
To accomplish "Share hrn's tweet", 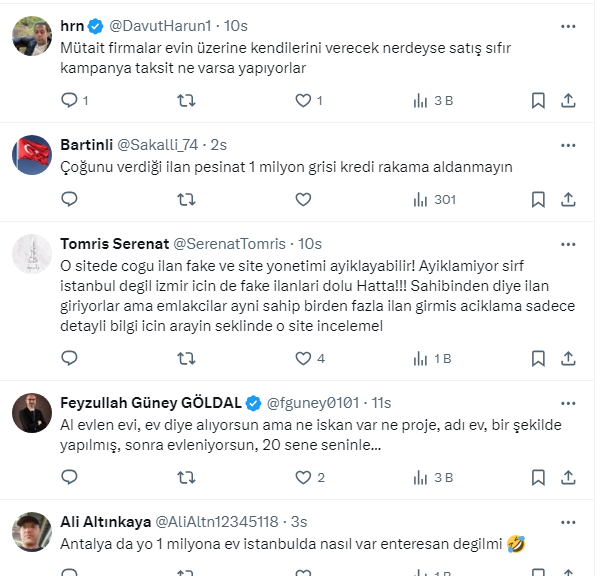I will (x=568, y=100).
